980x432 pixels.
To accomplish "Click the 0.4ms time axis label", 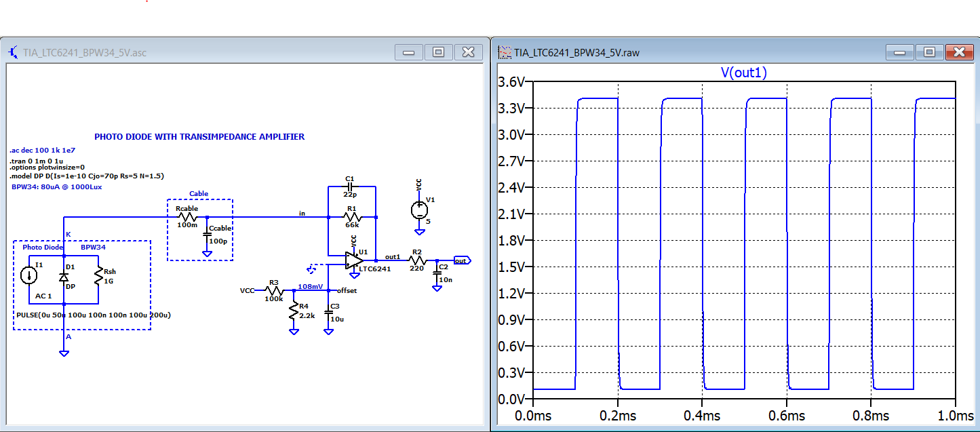I will point(702,415).
